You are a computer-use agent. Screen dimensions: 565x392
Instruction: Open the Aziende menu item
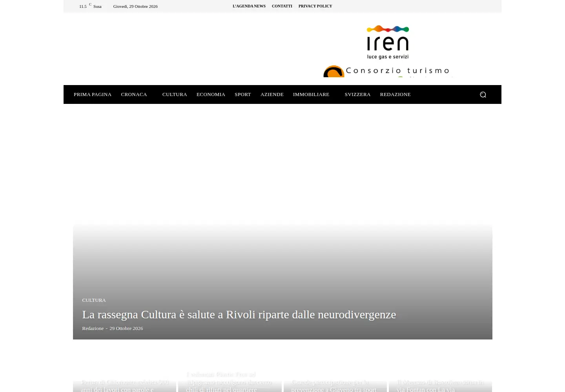coord(272,94)
